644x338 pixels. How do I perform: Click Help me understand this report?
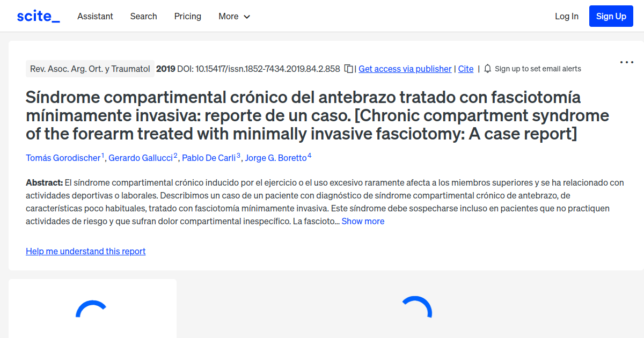(x=85, y=251)
